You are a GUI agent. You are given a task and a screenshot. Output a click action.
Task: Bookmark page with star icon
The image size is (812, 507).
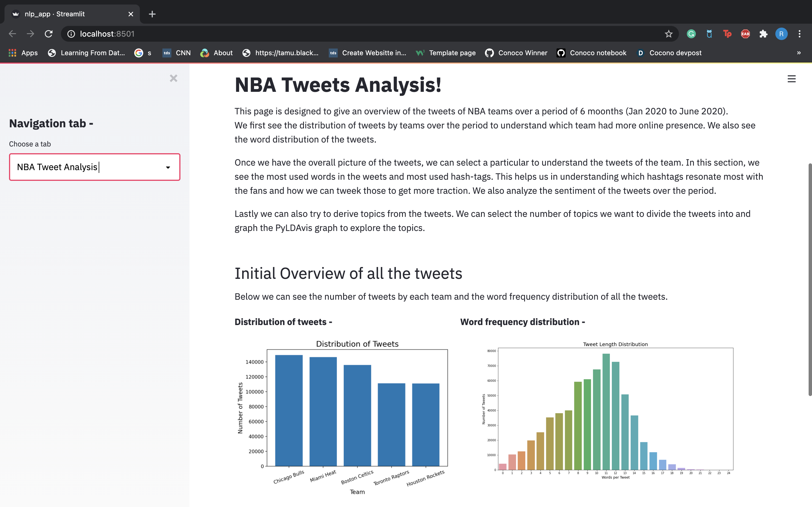click(x=668, y=34)
